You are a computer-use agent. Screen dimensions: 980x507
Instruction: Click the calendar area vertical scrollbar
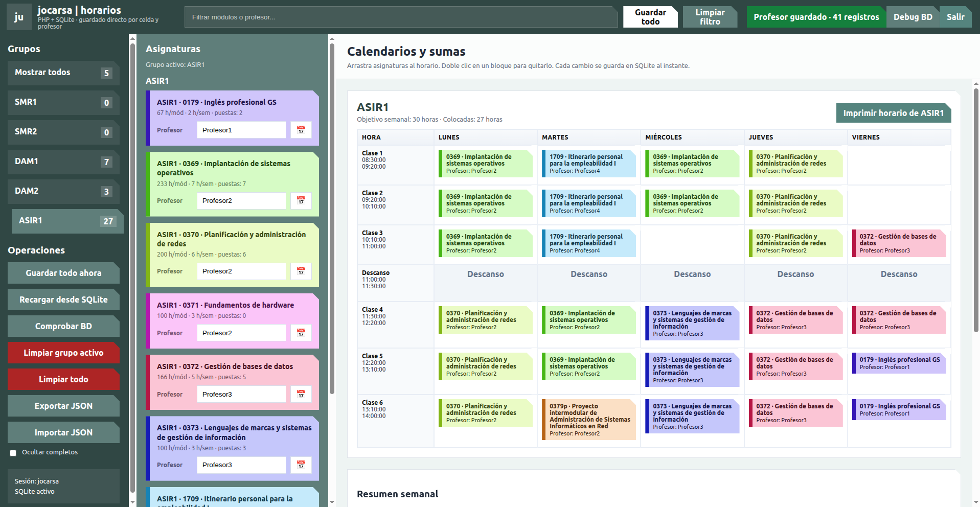(976, 210)
